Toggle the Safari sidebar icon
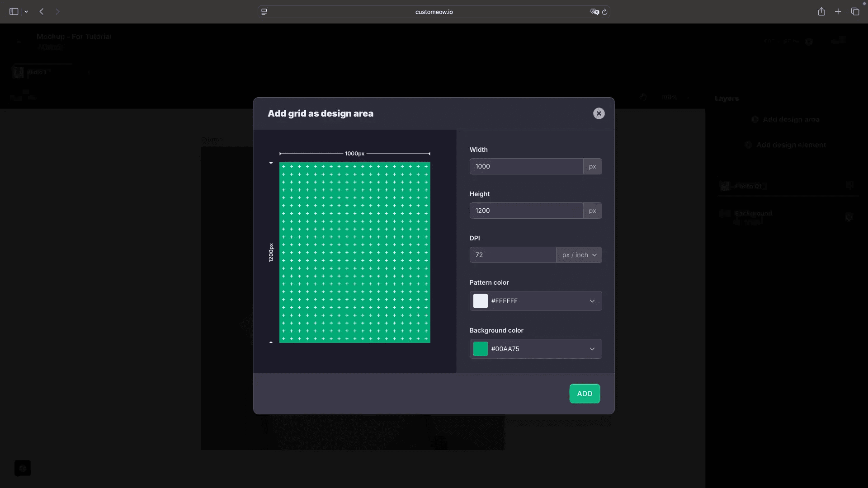This screenshot has height=488, width=868. (14, 12)
